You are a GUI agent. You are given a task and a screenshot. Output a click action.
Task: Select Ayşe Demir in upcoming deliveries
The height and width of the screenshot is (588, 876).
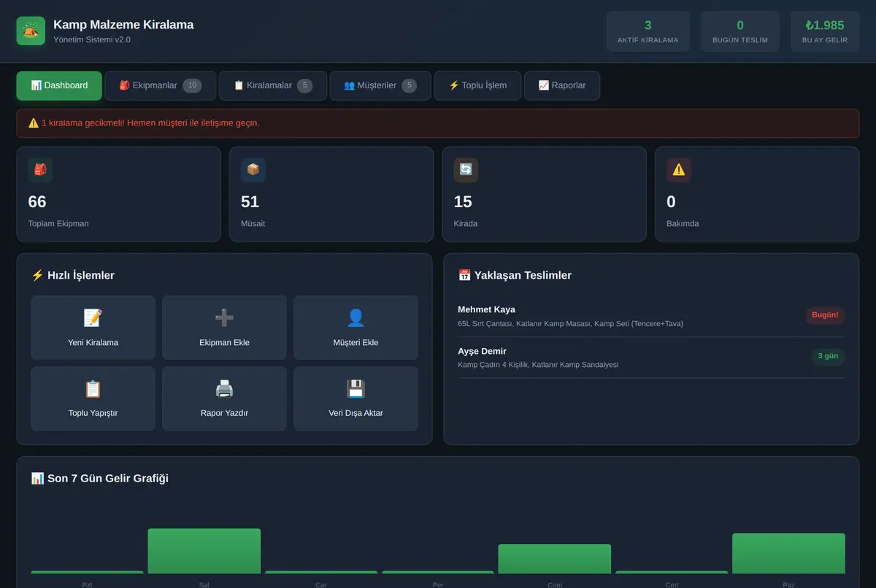point(482,351)
